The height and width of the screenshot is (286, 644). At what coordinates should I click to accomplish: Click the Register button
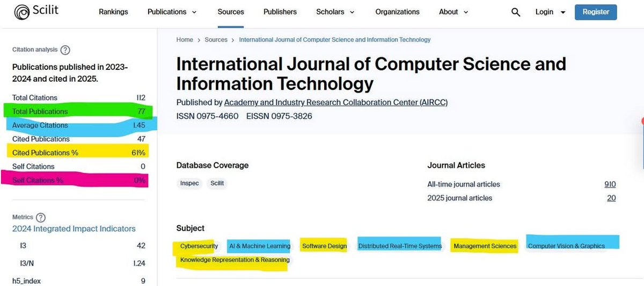pyautogui.click(x=596, y=12)
